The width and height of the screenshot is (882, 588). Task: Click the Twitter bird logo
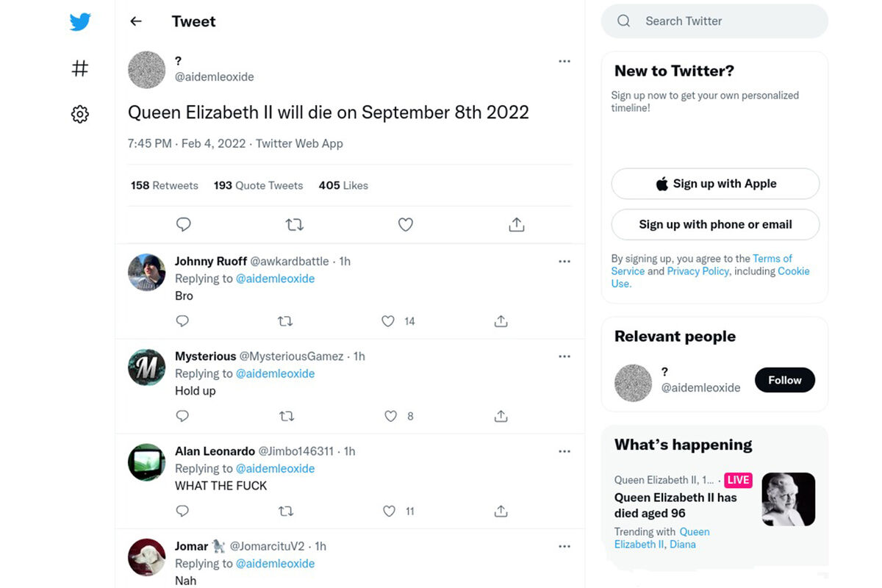pos(80,22)
